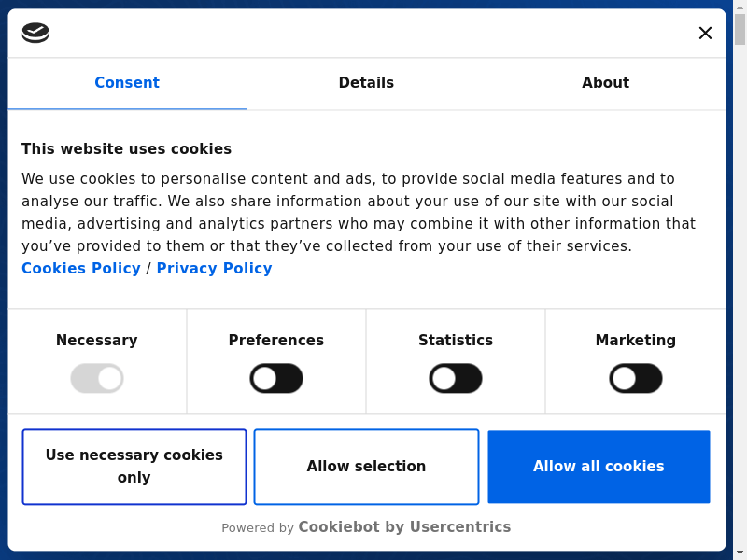The image size is (747, 560).
Task: Open the About tab
Action: 605,83
